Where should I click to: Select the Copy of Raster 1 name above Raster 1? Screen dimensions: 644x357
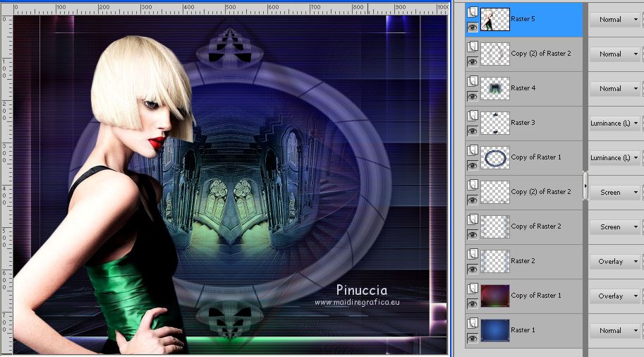pyautogui.click(x=536, y=296)
